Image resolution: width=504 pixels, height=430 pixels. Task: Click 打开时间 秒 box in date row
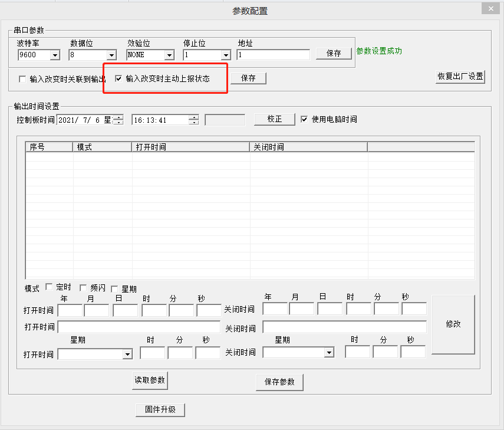pos(209,311)
